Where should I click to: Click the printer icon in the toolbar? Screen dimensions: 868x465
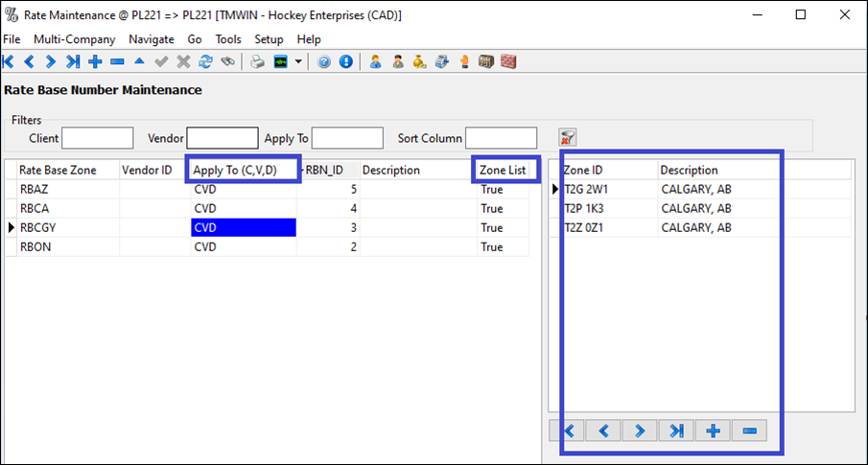[x=257, y=61]
